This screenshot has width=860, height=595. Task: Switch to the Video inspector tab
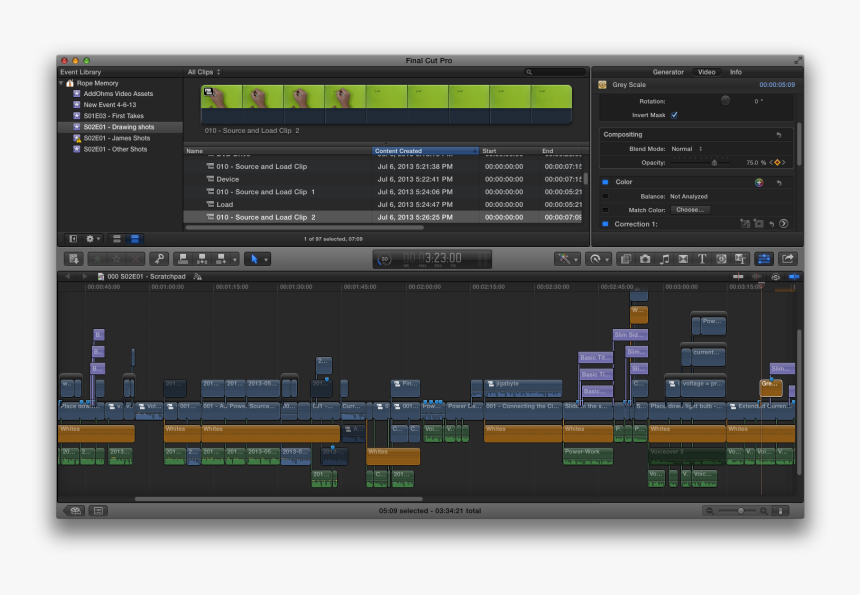pos(706,72)
